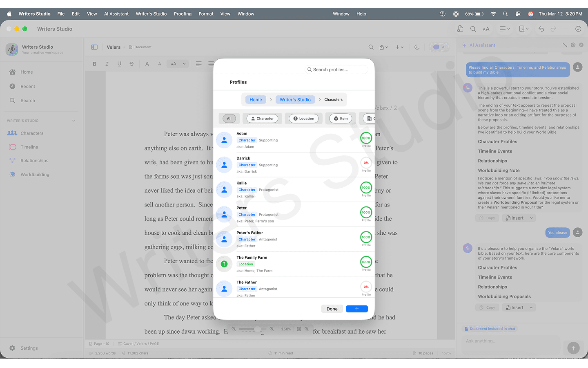
Task: Click the AA text size icon in title bar
Action: 486,29
